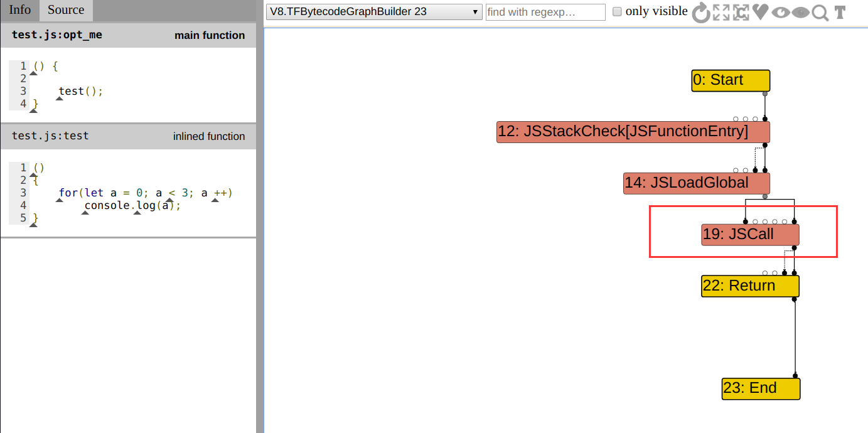Click the triangle marker under test() call
Screen dimensions: 868x433
[x=60, y=99]
